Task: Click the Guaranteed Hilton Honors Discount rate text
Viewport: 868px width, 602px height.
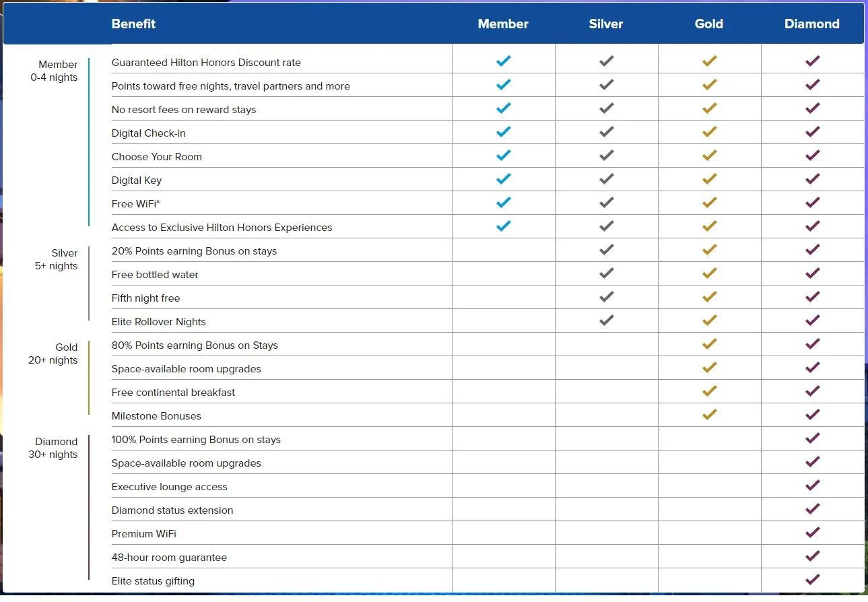Action: pos(206,63)
